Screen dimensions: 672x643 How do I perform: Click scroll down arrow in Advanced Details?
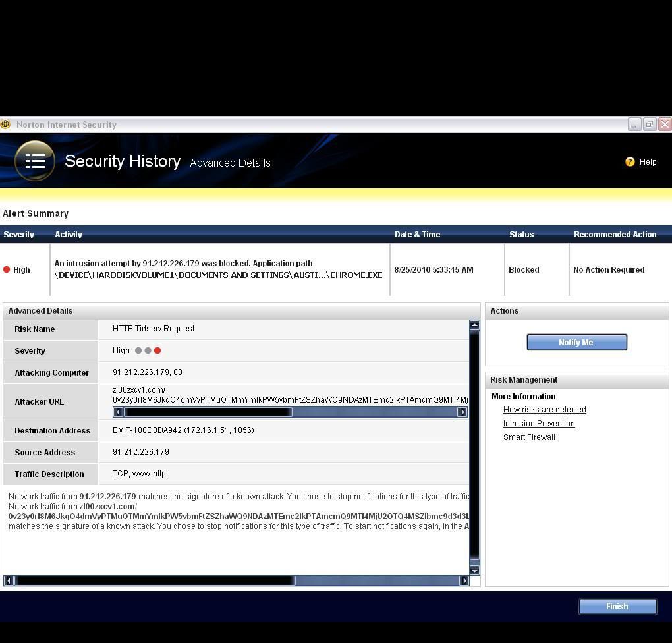click(x=474, y=570)
